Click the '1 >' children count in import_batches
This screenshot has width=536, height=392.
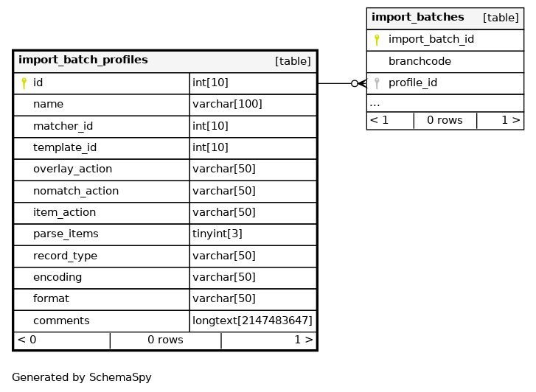tap(510, 120)
